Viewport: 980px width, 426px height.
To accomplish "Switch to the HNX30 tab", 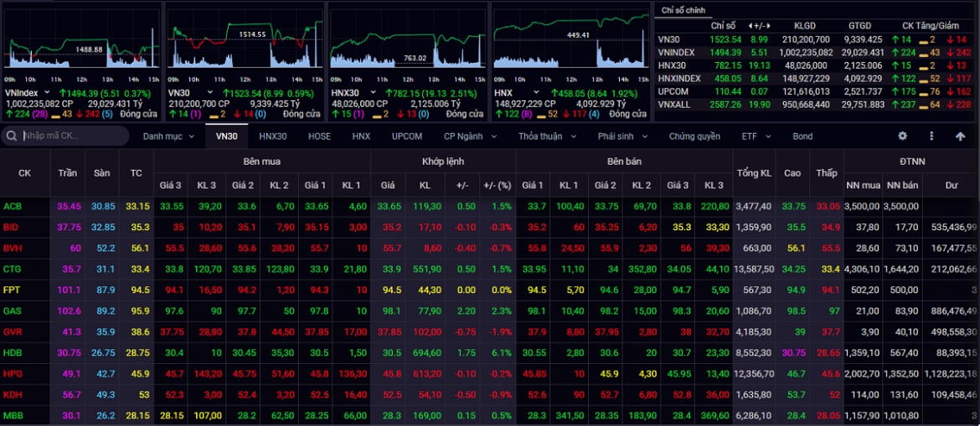I will tap(273, 136).
